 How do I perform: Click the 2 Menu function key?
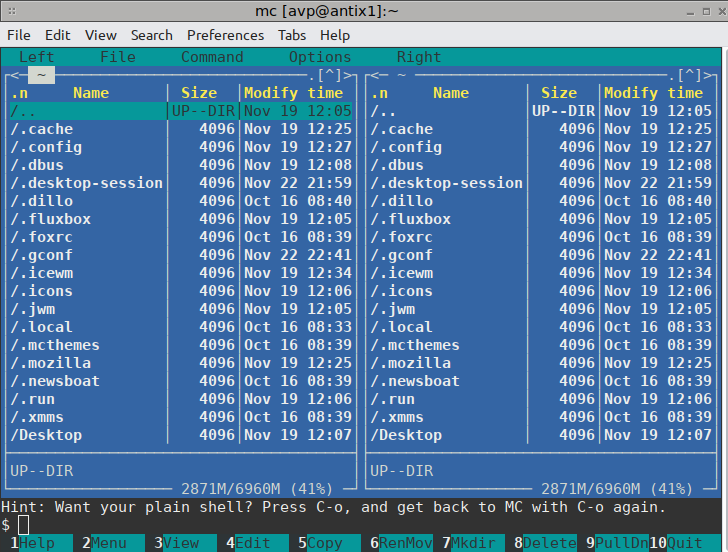(x=113, y=543)
